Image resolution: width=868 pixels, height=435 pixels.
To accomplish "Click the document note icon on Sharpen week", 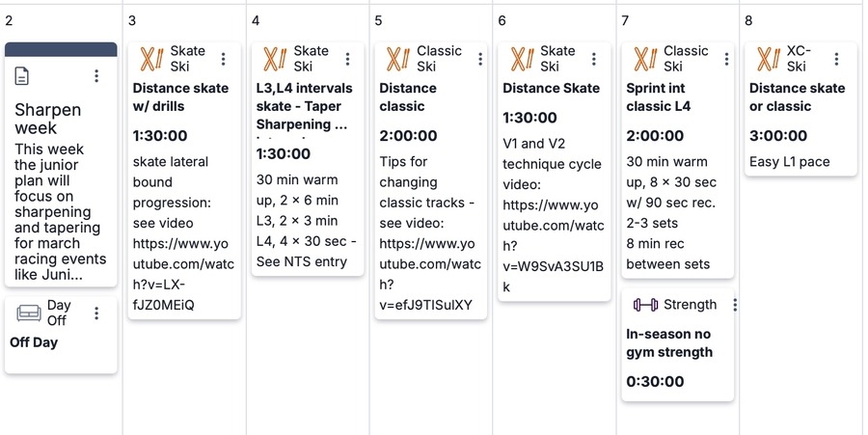I will point(24,76).
